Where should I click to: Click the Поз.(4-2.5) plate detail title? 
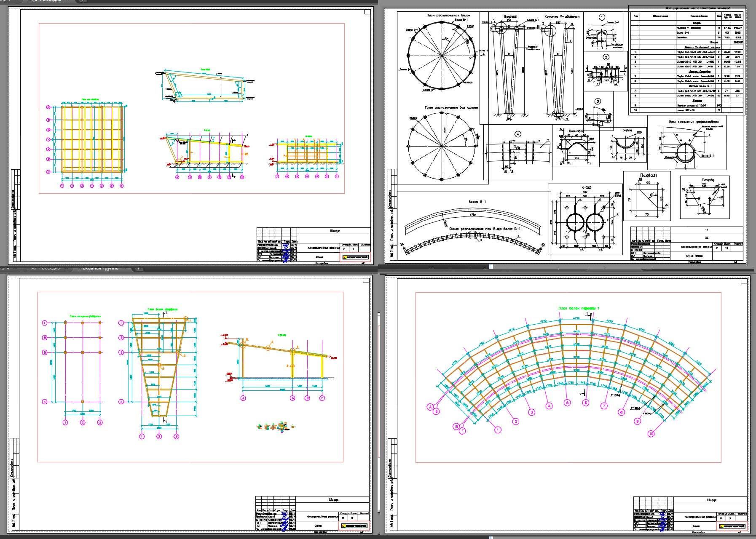click(x=648, y=176)
